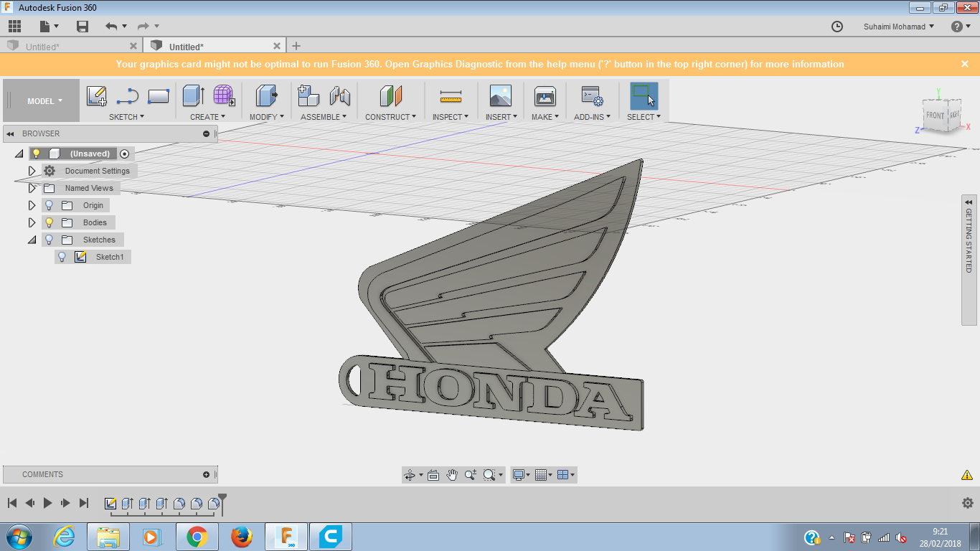Dismiss the graphics card warning banner
This screenshot has width=980, height=551.
pyautogui.click(x=965, y=64)
